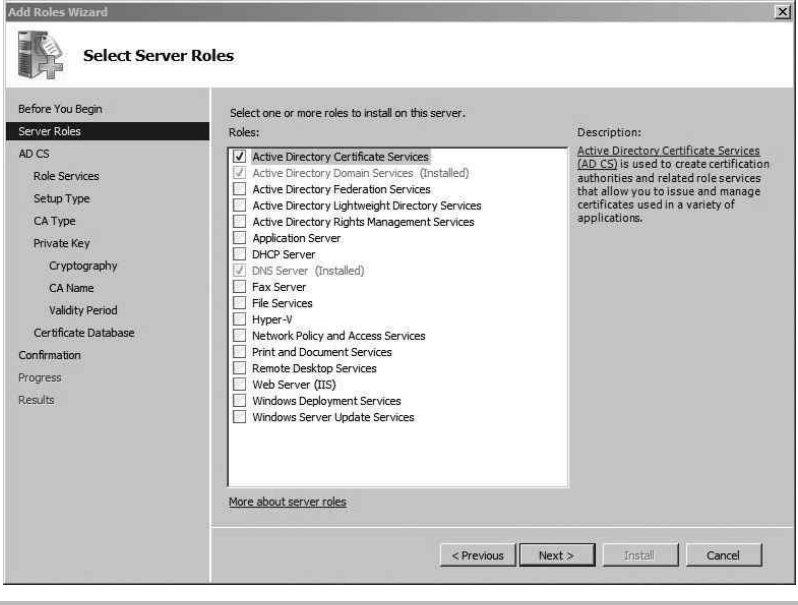
Task: Enable the Hyper-V role
Action: pyautogui.click(x=239, y=319)
